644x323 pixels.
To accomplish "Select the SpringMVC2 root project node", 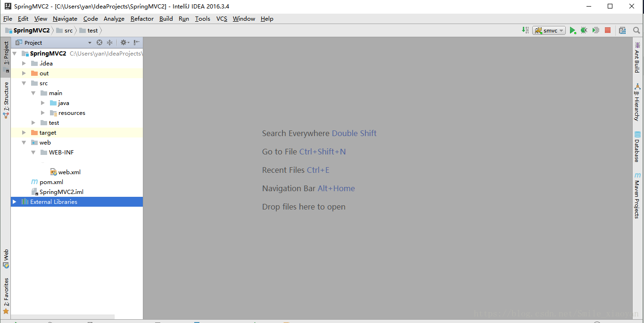I will (77, 53).
